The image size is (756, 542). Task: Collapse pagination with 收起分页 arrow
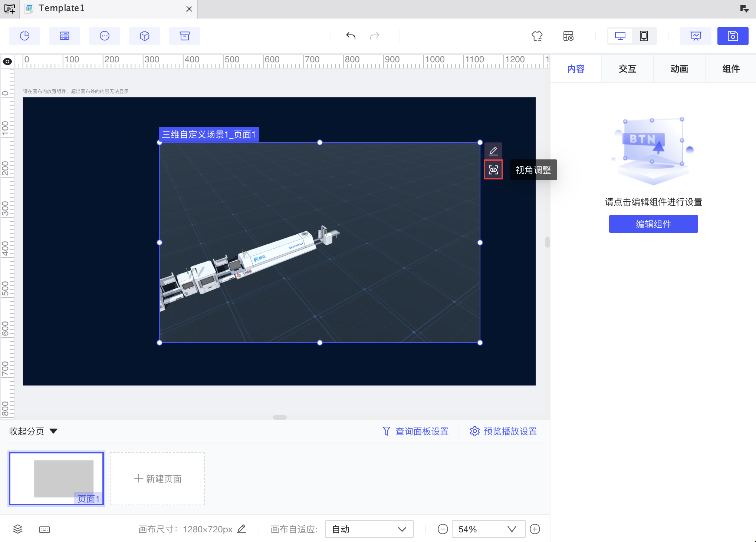pyautogui.click(x=53, y=431)
